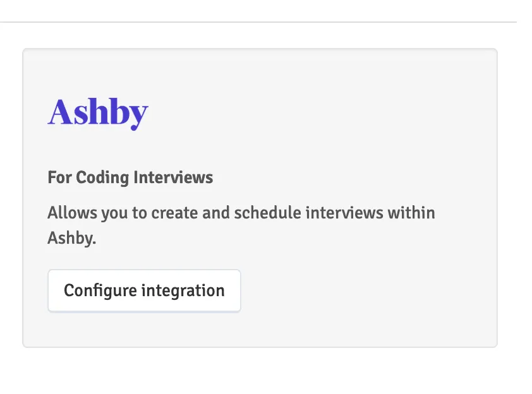Click the word integration on the button
The image size is (532, 394).
point(183,291)
